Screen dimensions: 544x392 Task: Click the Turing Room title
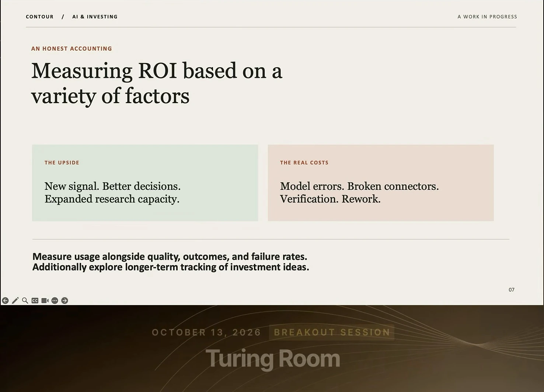point(273,358)
